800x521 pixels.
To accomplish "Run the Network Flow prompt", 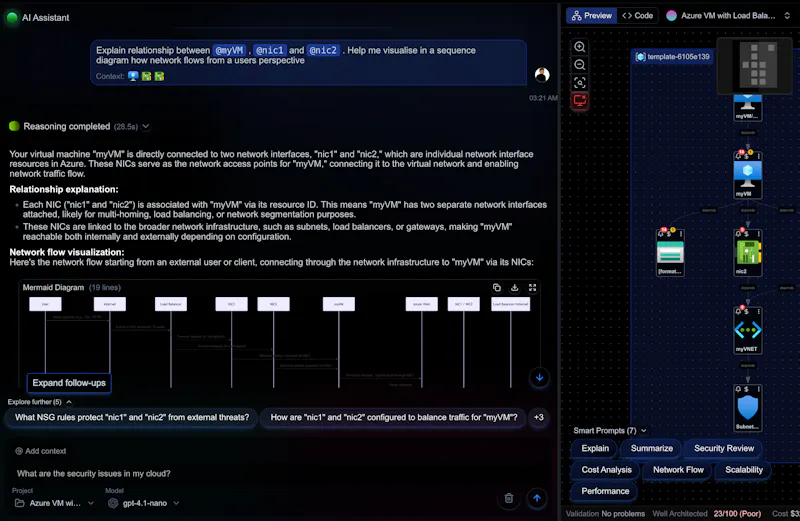I will (678, 470).
